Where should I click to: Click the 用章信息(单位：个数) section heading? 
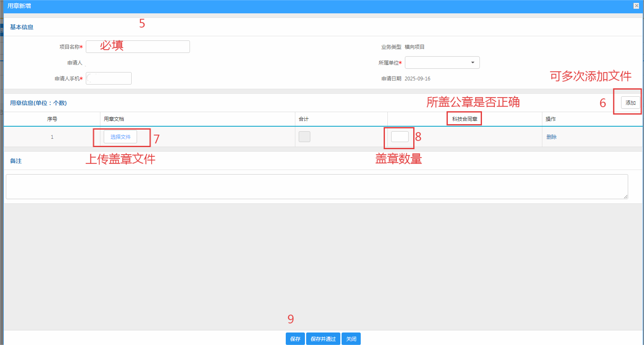click(x=38, y=103)
